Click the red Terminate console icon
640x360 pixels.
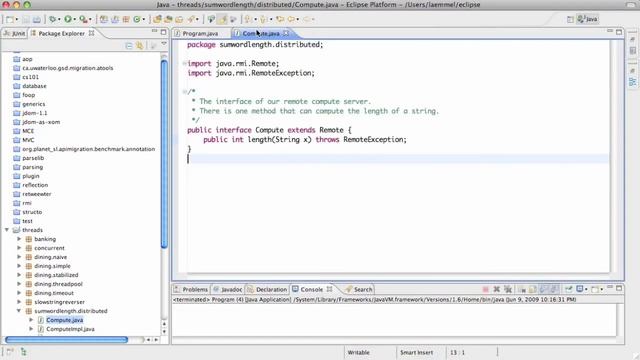point(485,289)
